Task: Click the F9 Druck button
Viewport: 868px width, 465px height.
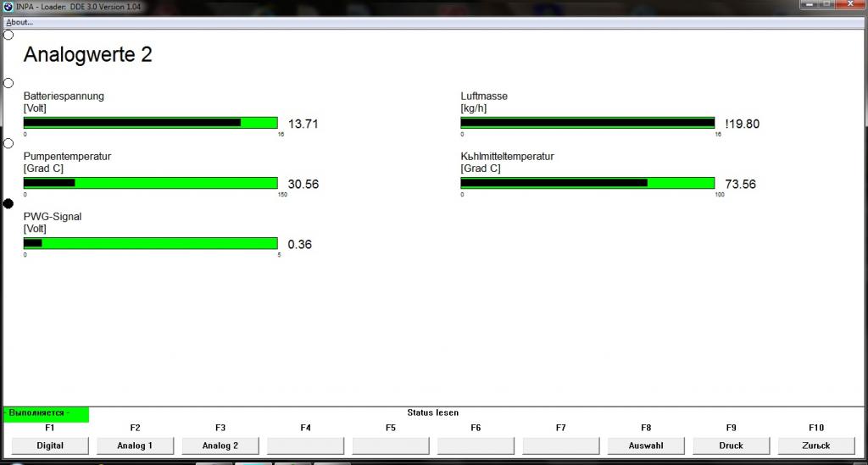Action: [732, 446]
